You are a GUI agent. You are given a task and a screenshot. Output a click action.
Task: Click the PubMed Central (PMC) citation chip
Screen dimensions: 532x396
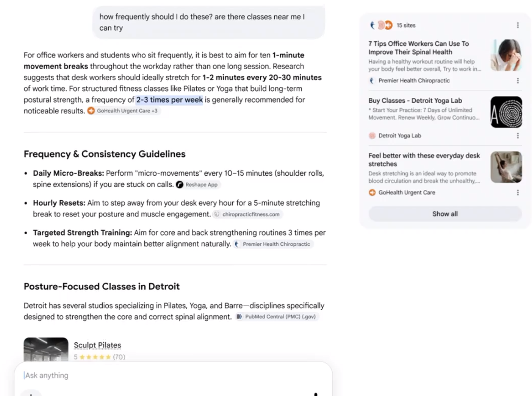pyautogui.click(x=277, y=316)
